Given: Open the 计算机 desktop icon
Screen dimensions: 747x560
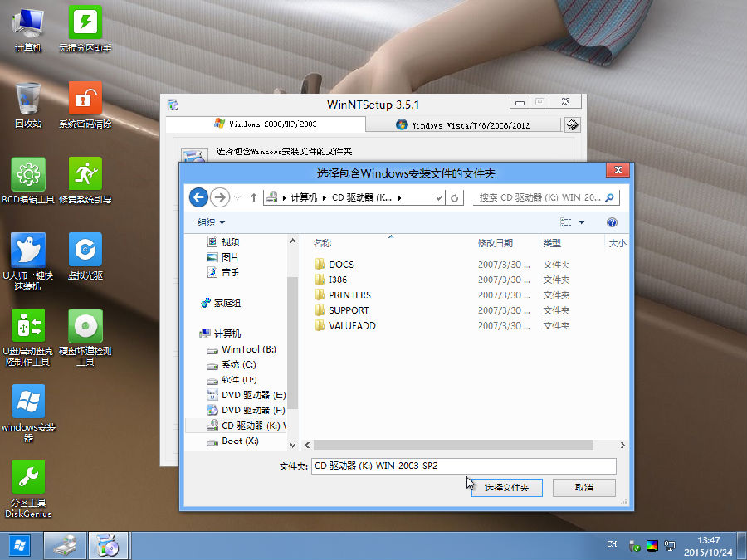Looking at the screenshot, I should point(28,30).
